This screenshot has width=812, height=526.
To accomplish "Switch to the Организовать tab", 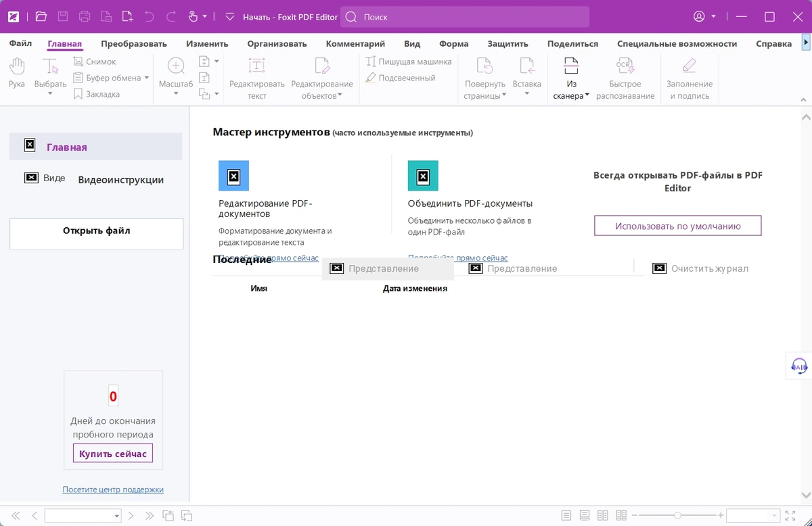I will [x=277, y=43].
